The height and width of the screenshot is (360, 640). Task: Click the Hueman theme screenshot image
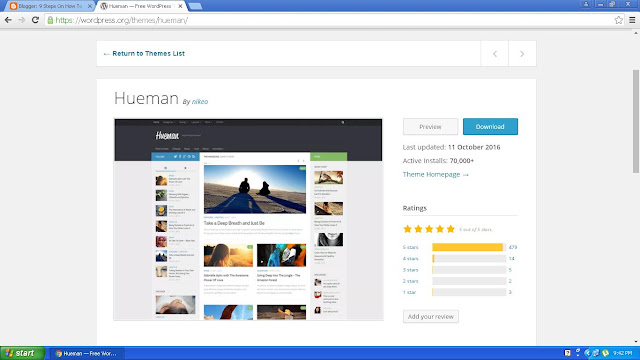pyautogui.click(x=248, y=219)
